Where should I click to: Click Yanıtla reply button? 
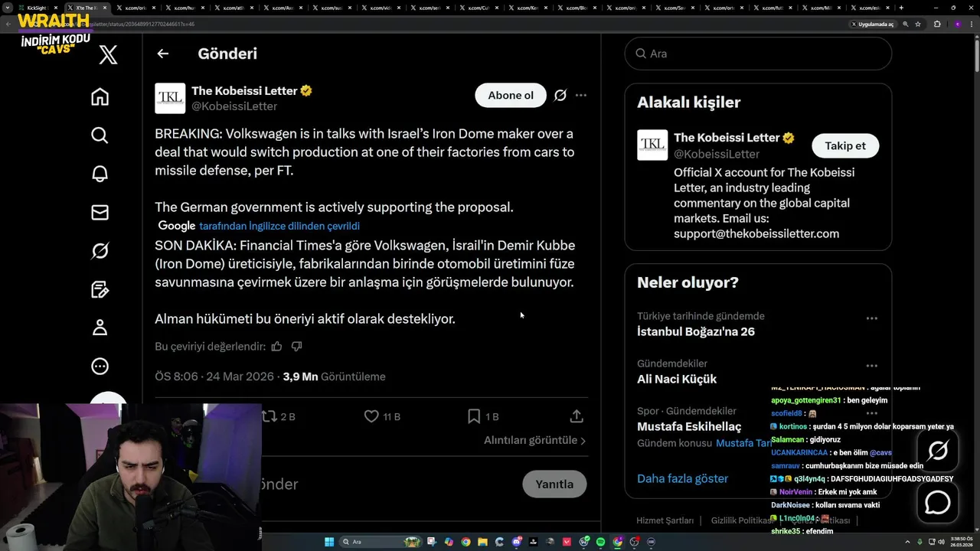tap(554, 484)
